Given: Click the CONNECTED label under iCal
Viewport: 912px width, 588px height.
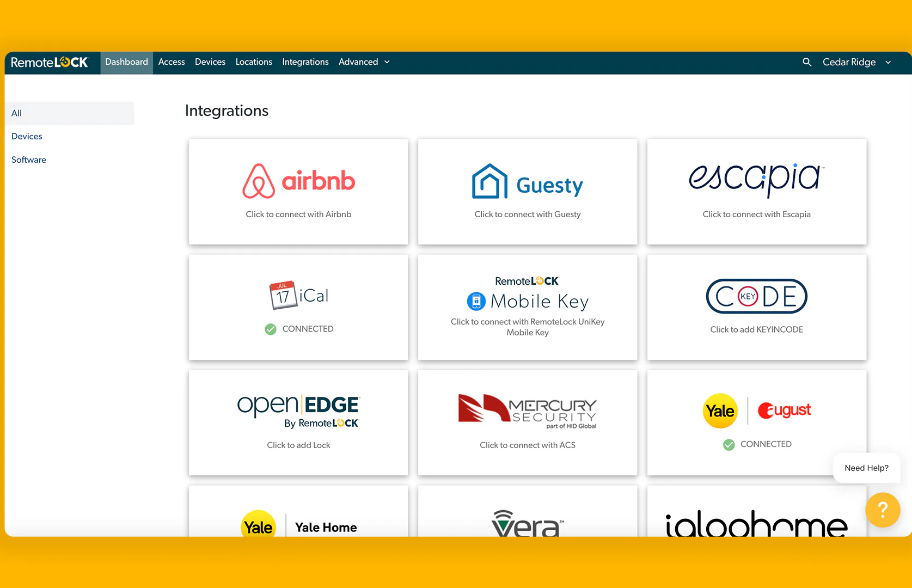Looking at the screenshot, I should (x=308, y=329).
